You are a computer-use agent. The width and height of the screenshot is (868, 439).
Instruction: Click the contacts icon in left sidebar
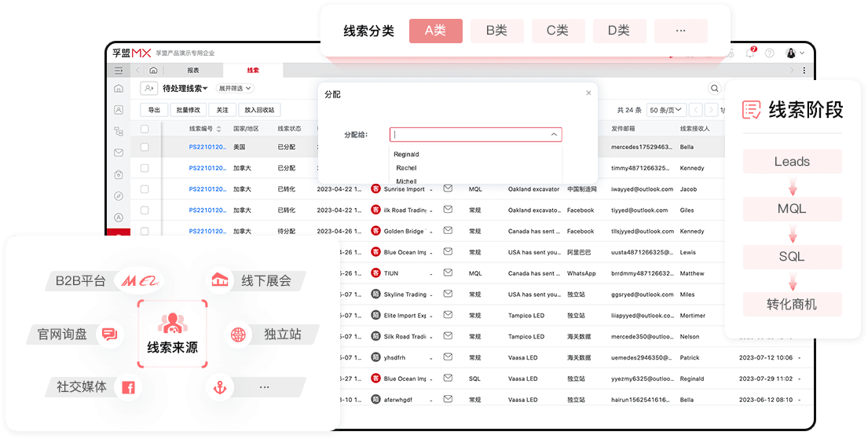pos(119,110)
